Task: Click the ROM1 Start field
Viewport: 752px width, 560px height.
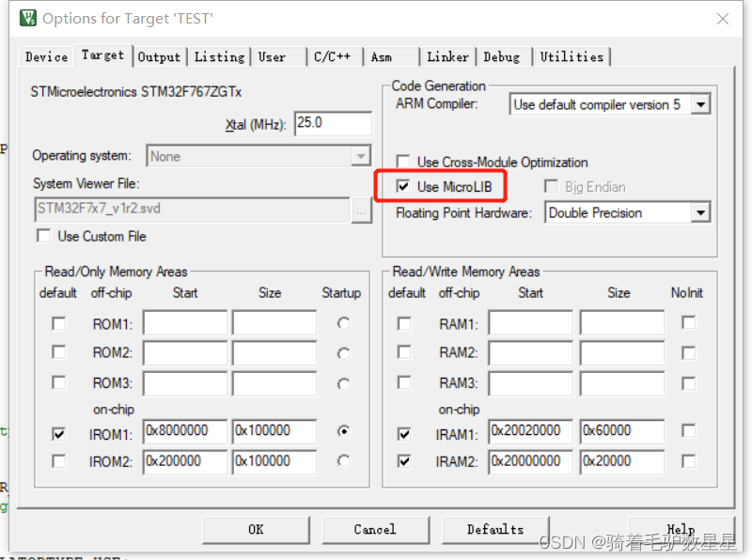Action: [185, 323]
